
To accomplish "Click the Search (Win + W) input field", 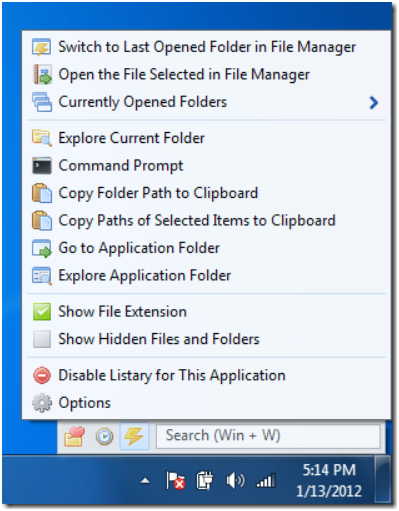I will pos(268,436).
